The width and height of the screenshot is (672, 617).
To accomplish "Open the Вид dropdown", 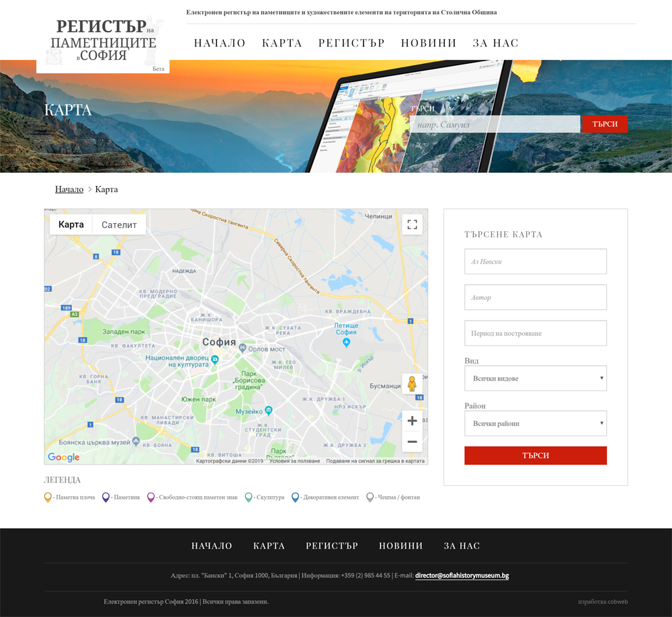I will click(536, 378).
